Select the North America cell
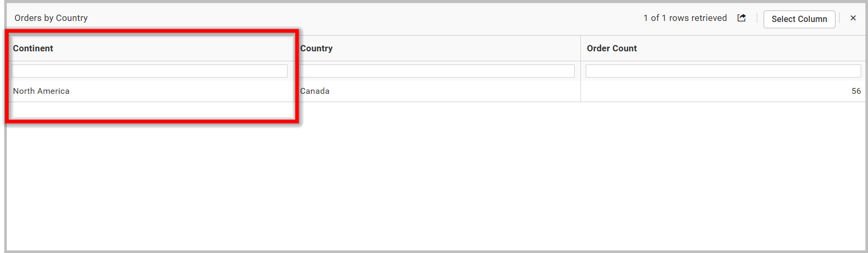The height and width of the screenshot is (253, 868). [41, 91]
